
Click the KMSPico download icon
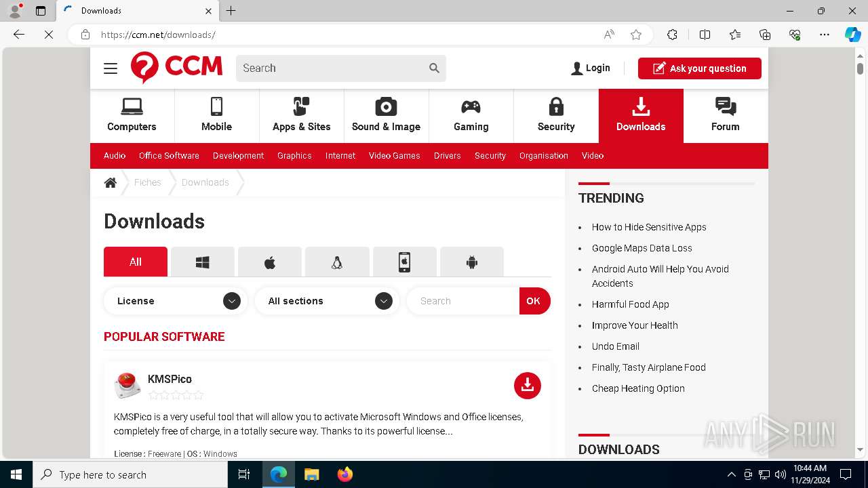tap(527, 386)
